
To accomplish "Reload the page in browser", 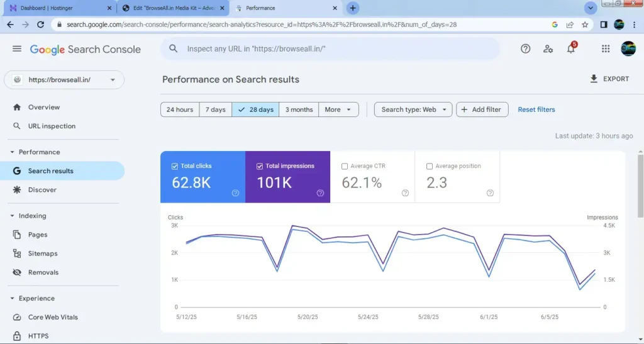I will 40,25.
